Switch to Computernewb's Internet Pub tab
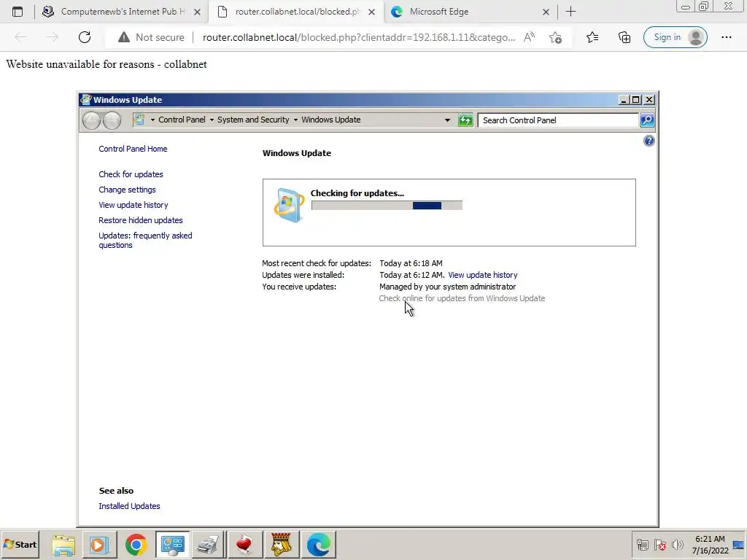This screenshot has height=560, width=747. pyautogui.click(x=123, y=12)
